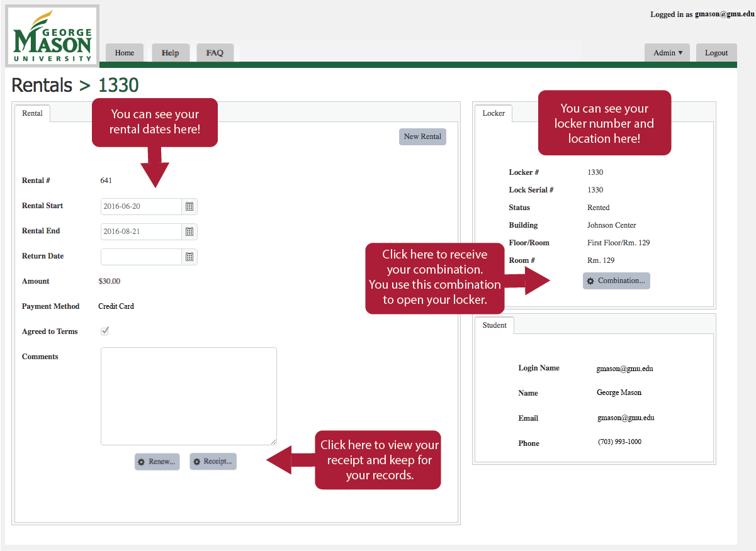Click the George Mason University logo
This screenshot has height=551, width=756.
[52, 36]
